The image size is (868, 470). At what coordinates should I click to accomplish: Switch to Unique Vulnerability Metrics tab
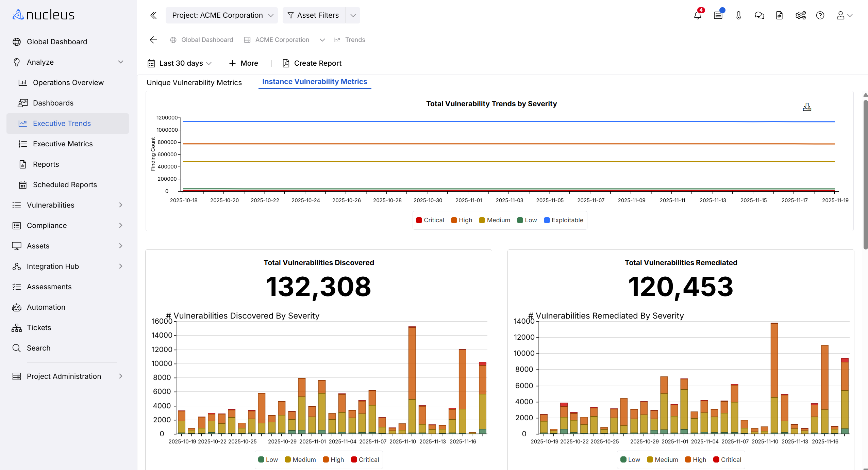tap(194, 82)
